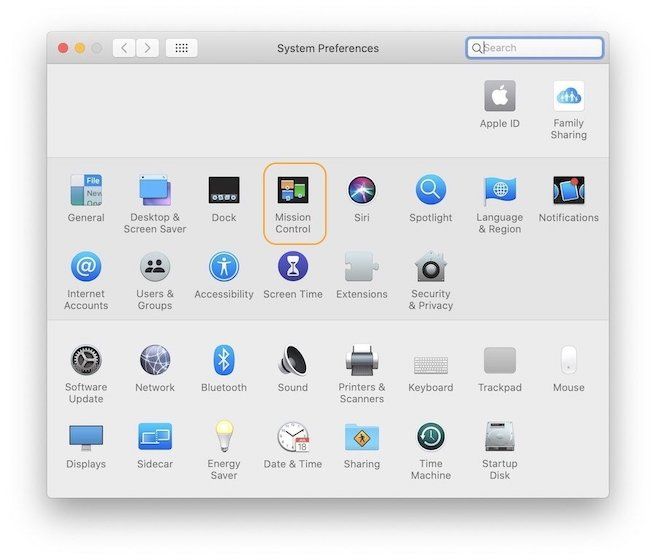Click the Show All grid button

(x=182, y=48)
